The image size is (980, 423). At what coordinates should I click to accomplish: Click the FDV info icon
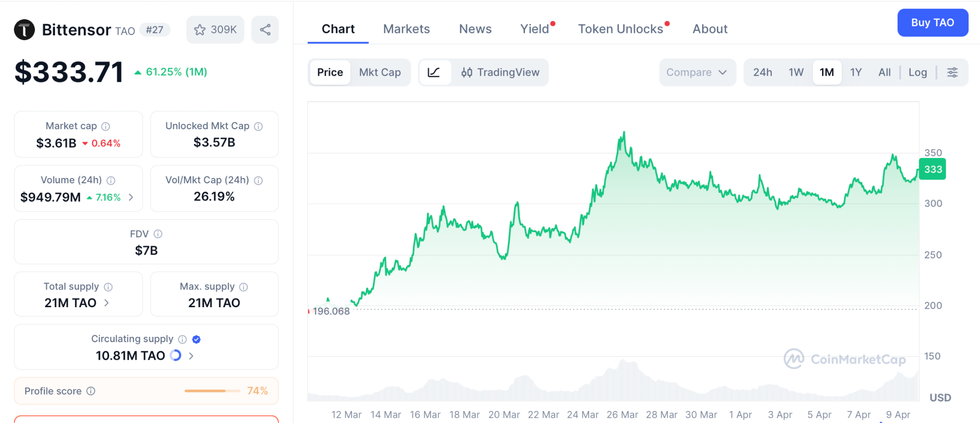158,234
